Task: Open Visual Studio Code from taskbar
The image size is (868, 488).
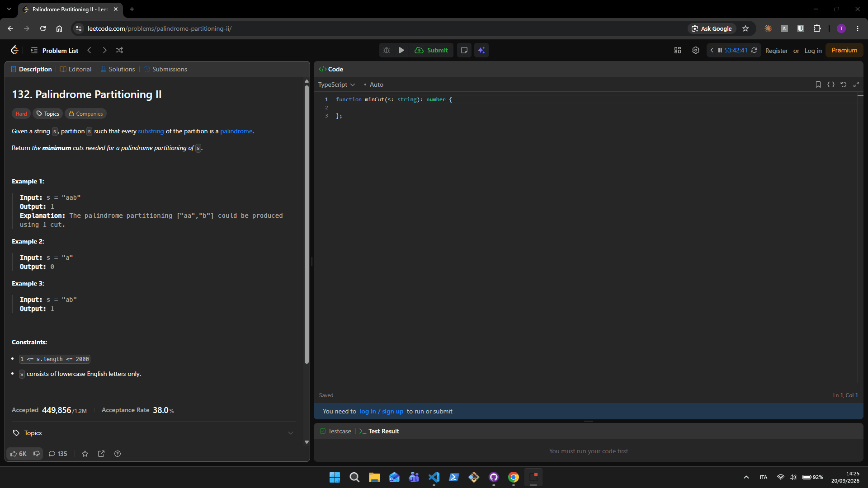Action: click(434, 477)
